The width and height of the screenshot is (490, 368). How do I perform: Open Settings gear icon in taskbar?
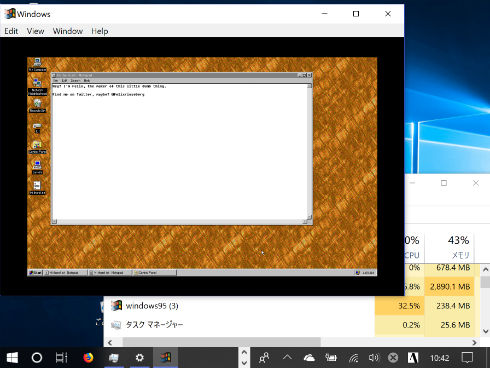coord(140,358)
